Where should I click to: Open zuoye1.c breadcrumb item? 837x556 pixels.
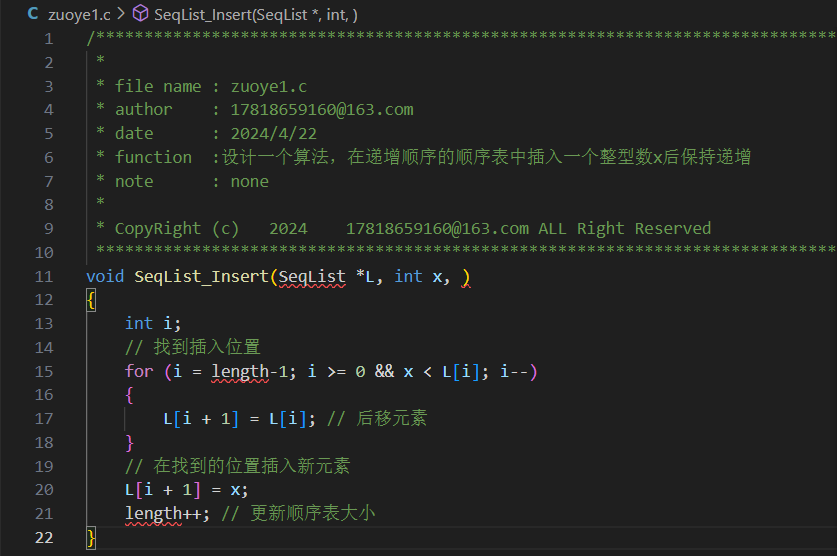[79, 14]
